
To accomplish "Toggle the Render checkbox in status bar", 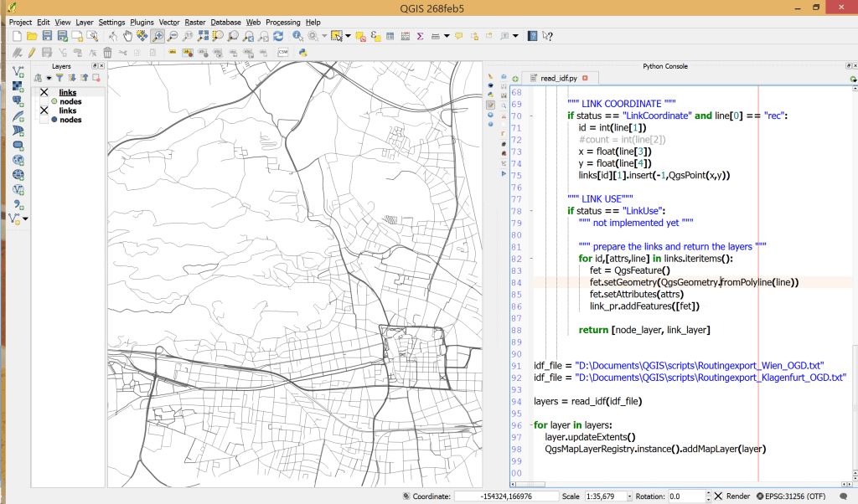I will click(718, 496).
